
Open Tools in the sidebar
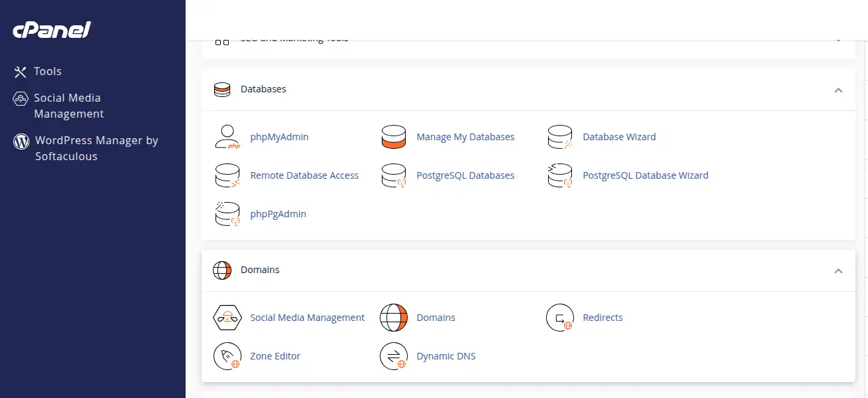48,72
